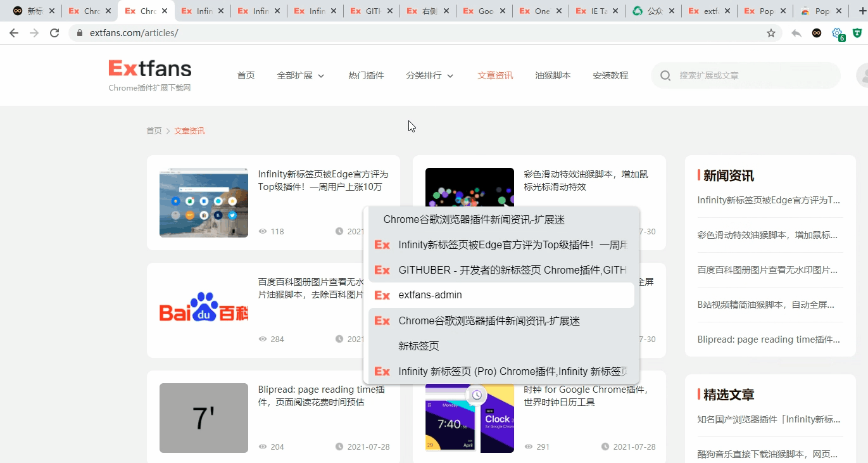Open sidebar link Blipread: page reading time插件
This screenshot has height=463, width=868.
pos(769,339)
